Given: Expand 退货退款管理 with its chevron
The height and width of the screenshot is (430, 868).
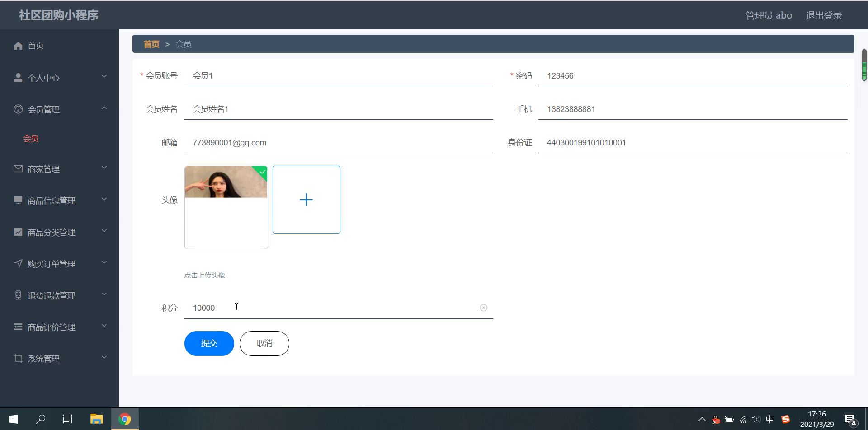Looking at the screenshot, I should coord(104,294).
